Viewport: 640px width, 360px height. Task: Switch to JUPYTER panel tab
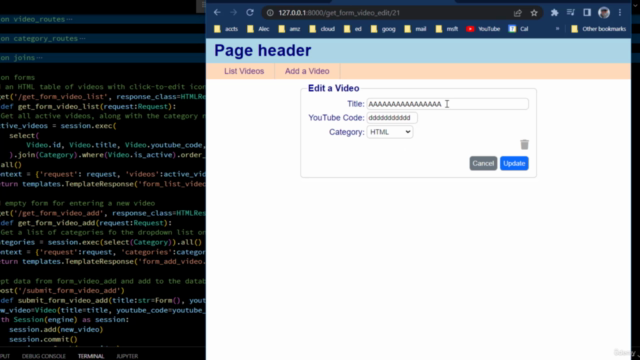pyautogui.click(x=127, y=356)
